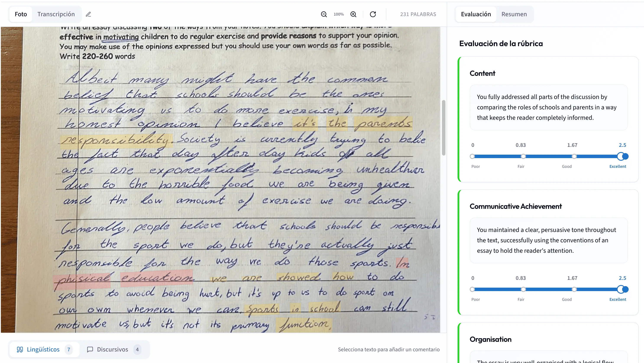This screenshot has width=644, height=363.
Task: Switch to the Transcripción tab
Action: click(x=56, y=14)
